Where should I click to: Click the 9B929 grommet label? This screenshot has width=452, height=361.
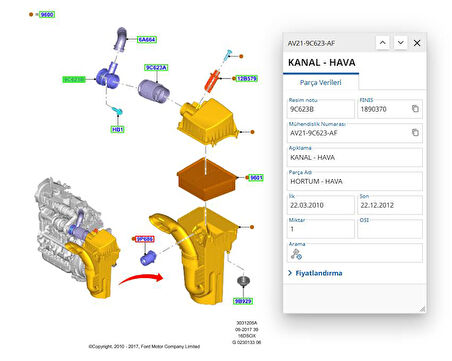(243, 301)
